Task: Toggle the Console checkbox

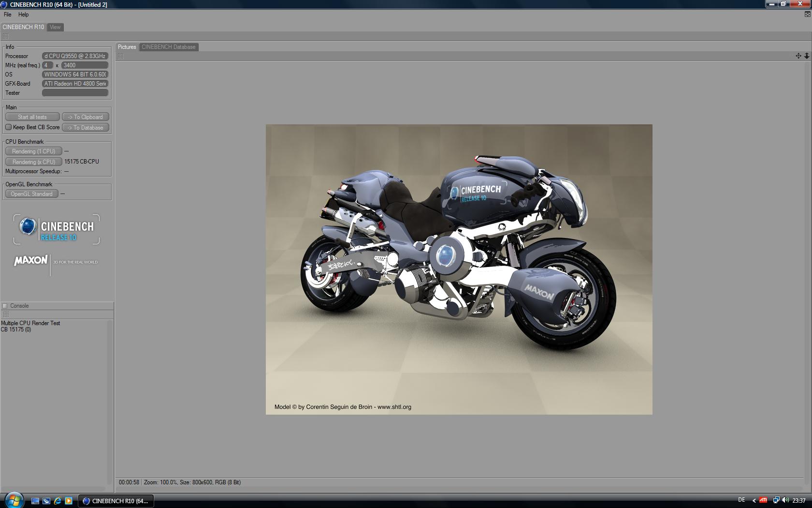Action: click(5, 306)
